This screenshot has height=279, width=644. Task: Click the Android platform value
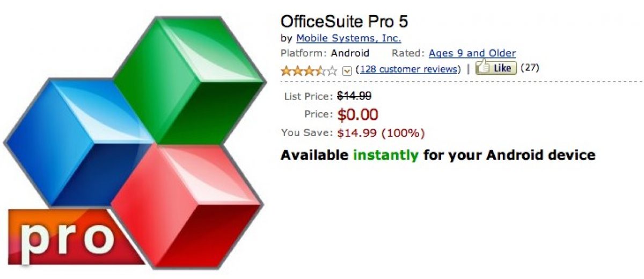point(350,53)
